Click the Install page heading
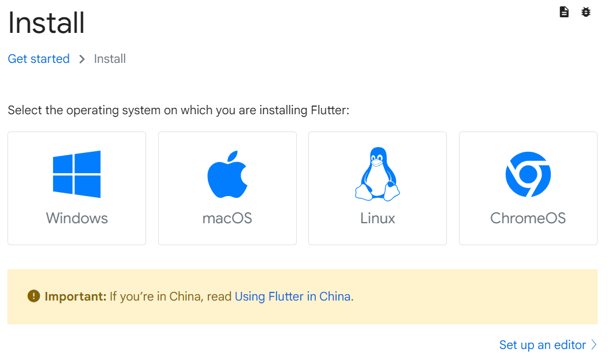This screenshot has height=364, width=616. [x=46, y=22]
